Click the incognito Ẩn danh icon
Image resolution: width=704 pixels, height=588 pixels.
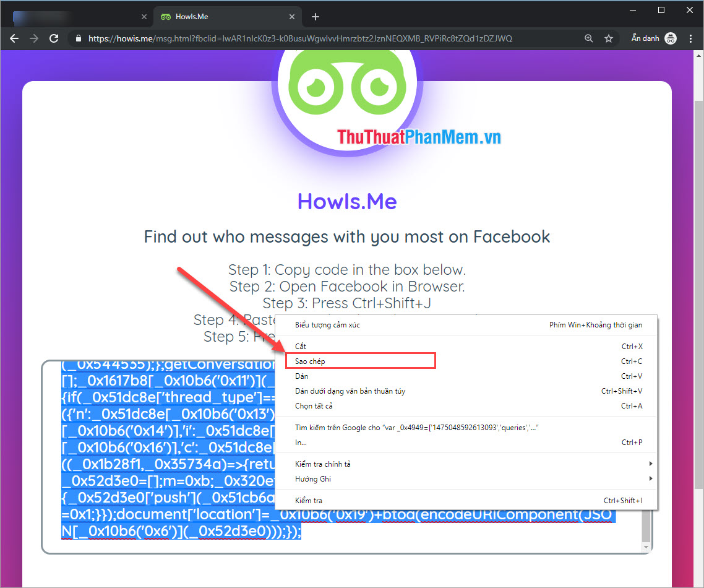(671, 38)
